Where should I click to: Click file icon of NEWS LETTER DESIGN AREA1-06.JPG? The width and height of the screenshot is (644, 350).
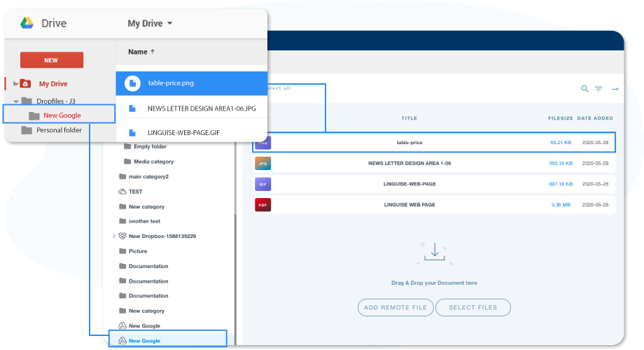pos(132,108)
